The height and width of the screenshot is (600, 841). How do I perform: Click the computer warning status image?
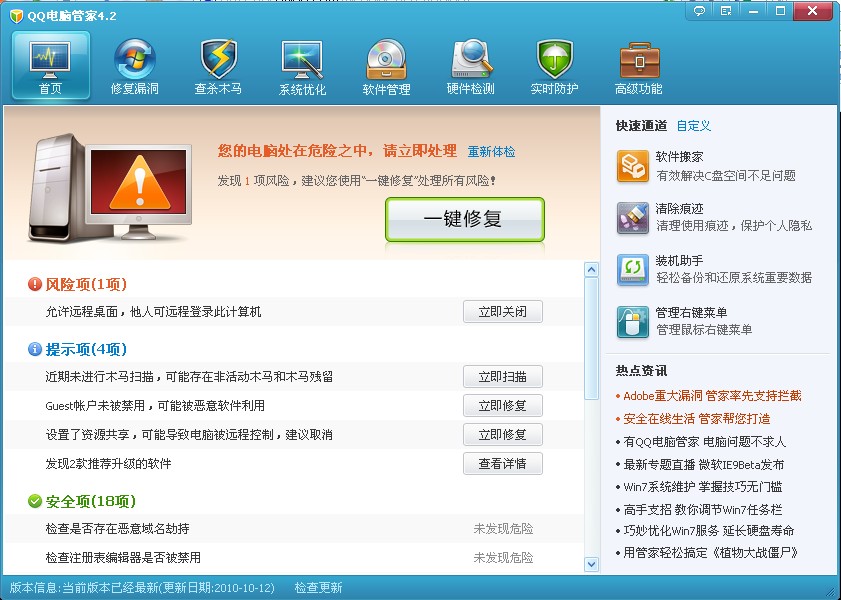pyautogui.click(x=110, y=188)
